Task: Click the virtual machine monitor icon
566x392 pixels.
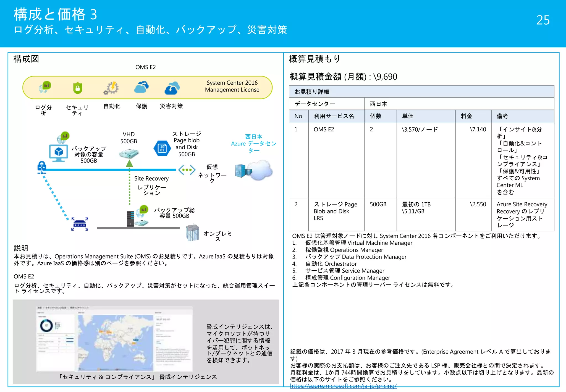Action: [x=58, y=153]
